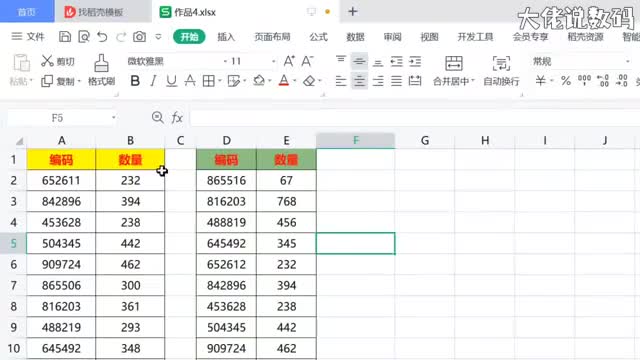Center text horizontally
This screenshot has width=640, height=360.
pos(359,81)
